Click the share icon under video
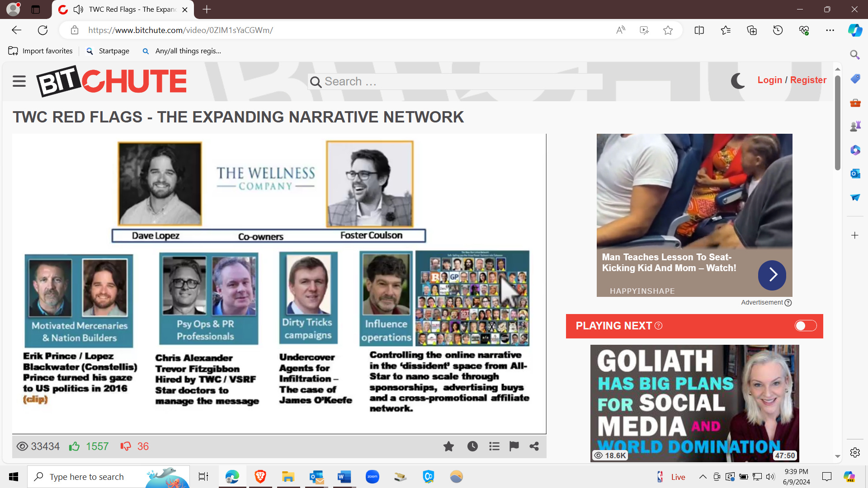 click(534, 446)
